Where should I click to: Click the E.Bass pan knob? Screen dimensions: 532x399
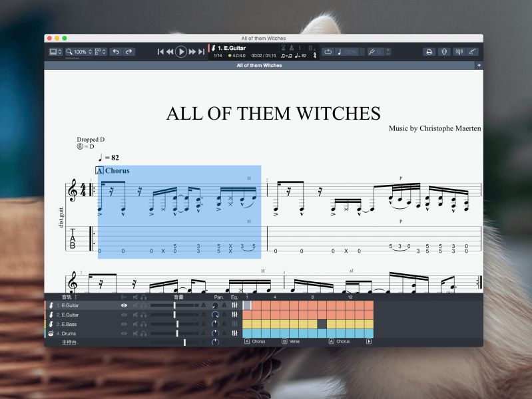pos(215,324)
